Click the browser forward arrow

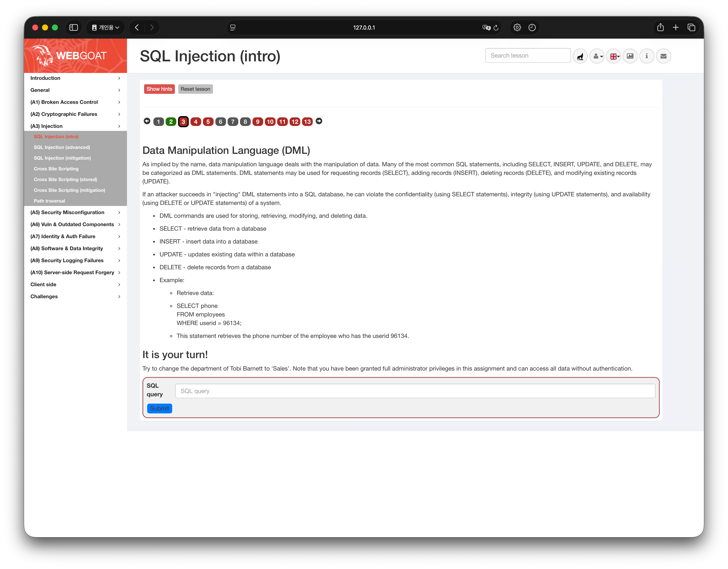pyautogui.click(x=152, y=27)
